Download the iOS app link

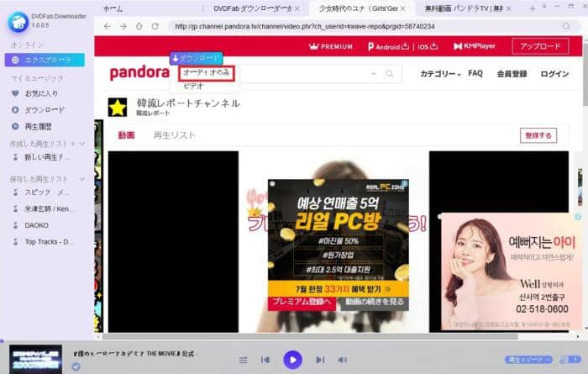pos(428,46)
